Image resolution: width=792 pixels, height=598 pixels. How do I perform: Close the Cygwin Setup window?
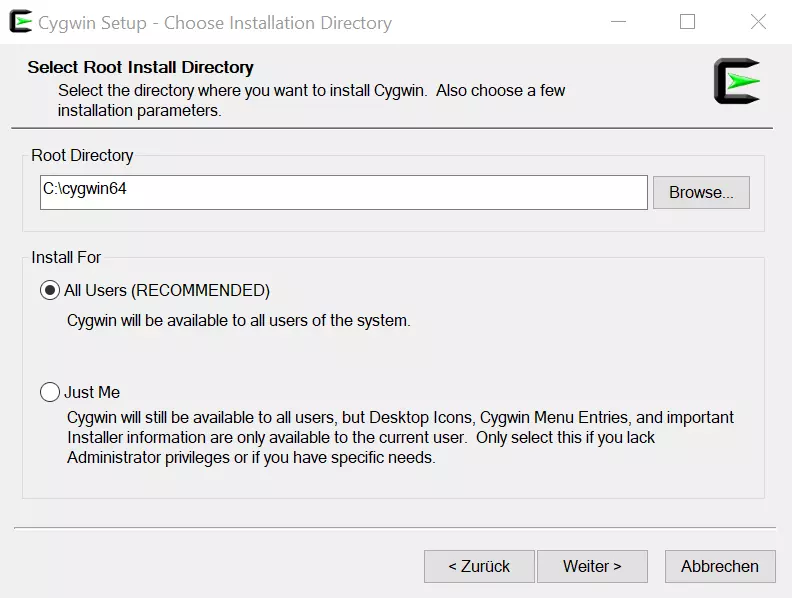click(758, 22)
